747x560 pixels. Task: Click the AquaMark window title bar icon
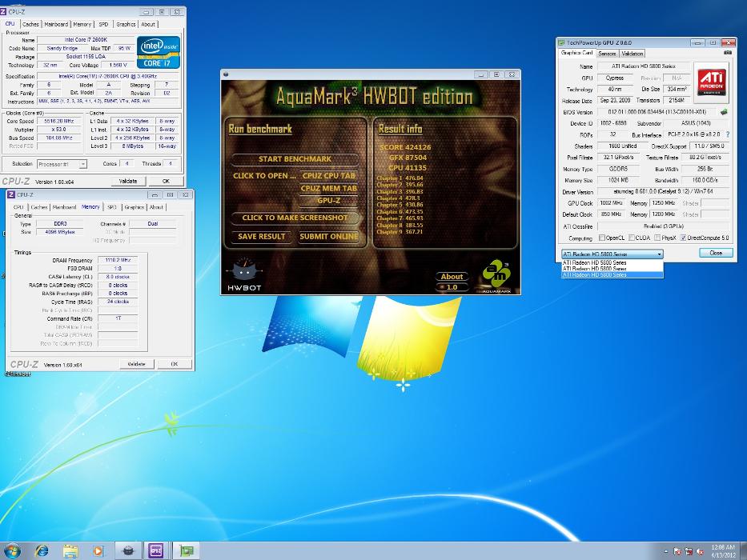[x=226, y=74]
